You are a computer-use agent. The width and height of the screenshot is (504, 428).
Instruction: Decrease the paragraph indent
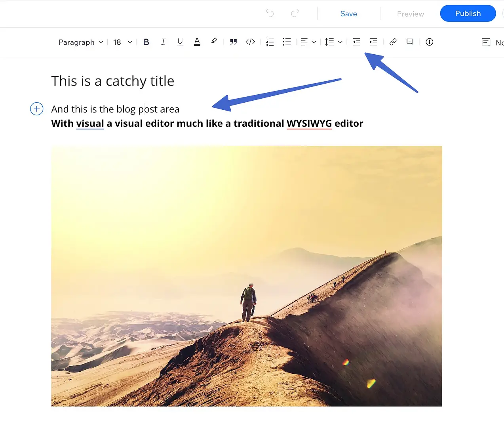tap(356, 42)
